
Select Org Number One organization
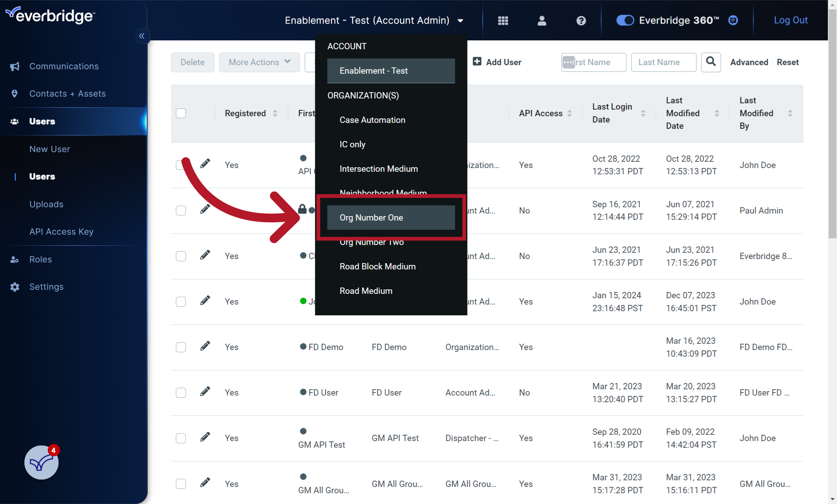pyautogui.click(x=391, y=218)
